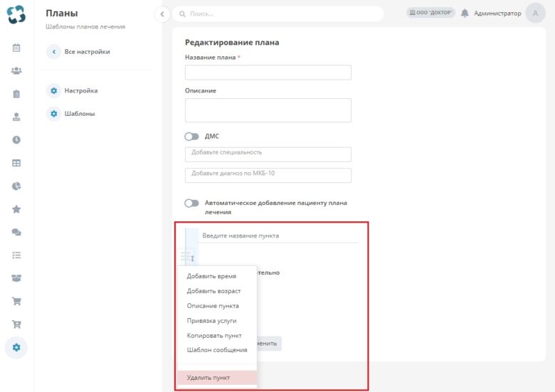Collapse the side panel with chevron button
This screenshot has height=392, width=555.
(162, 14)
